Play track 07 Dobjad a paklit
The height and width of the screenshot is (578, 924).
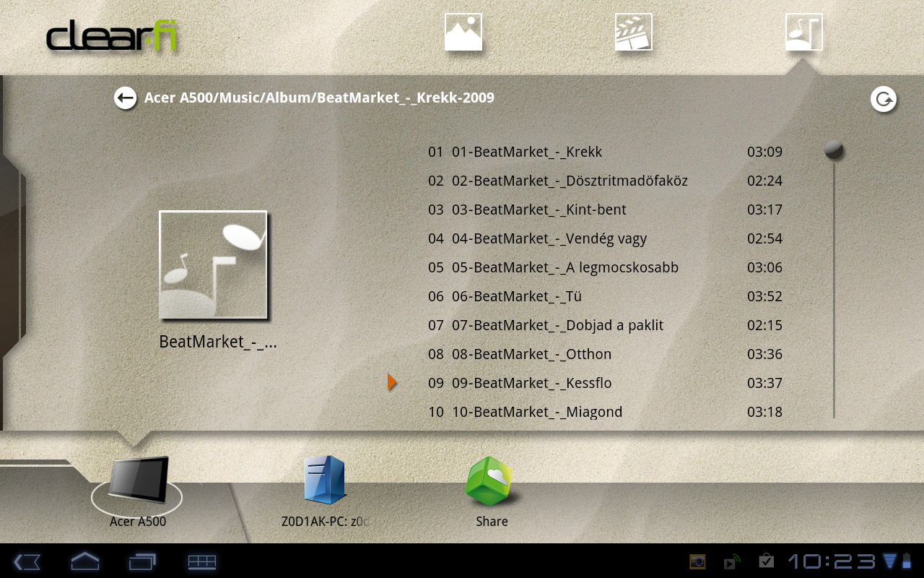(x=557, y=325)
